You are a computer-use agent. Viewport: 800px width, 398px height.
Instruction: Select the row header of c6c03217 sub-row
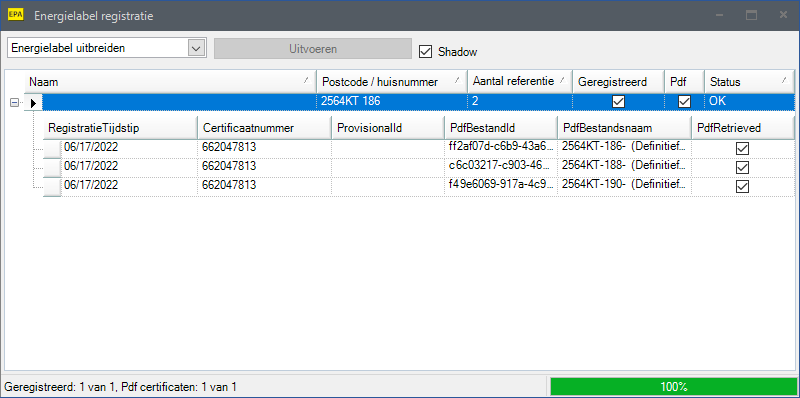(52, 168)
